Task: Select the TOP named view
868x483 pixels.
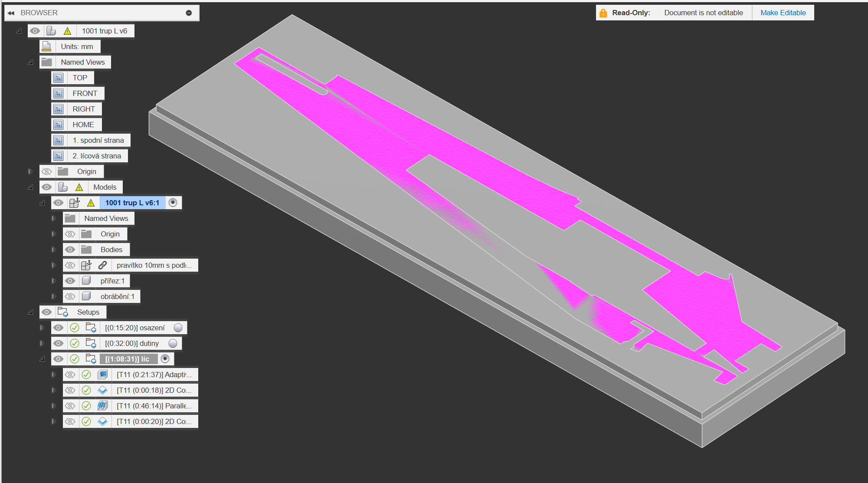Action: [80, 78]
